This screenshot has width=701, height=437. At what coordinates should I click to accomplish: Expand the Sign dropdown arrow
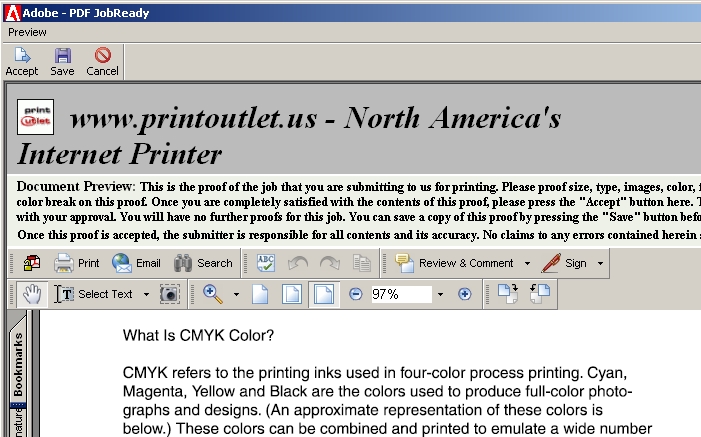tap(600, 263)
